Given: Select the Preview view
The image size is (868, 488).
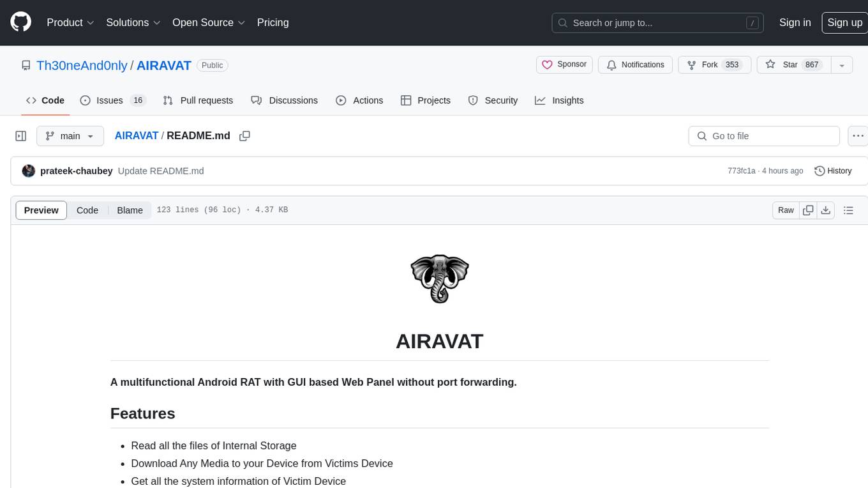Looking at the screenshot, I should click(41, 210).
